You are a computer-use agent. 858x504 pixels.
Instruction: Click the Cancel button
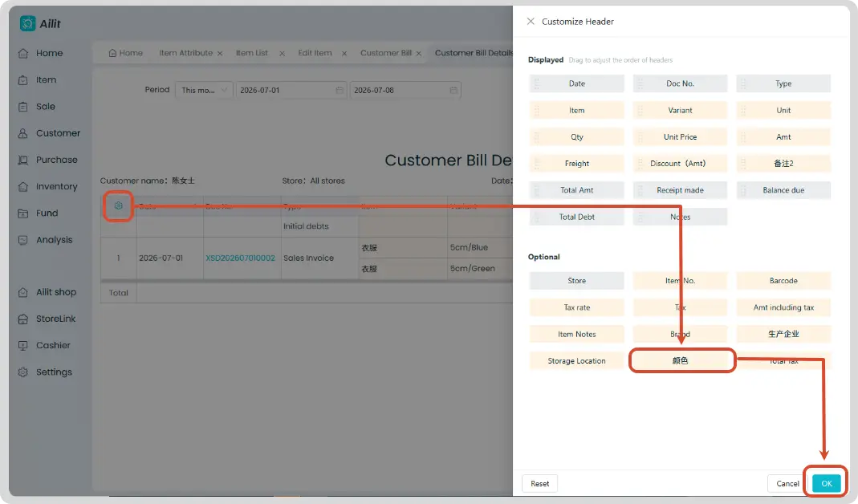(x=787, y=484)
